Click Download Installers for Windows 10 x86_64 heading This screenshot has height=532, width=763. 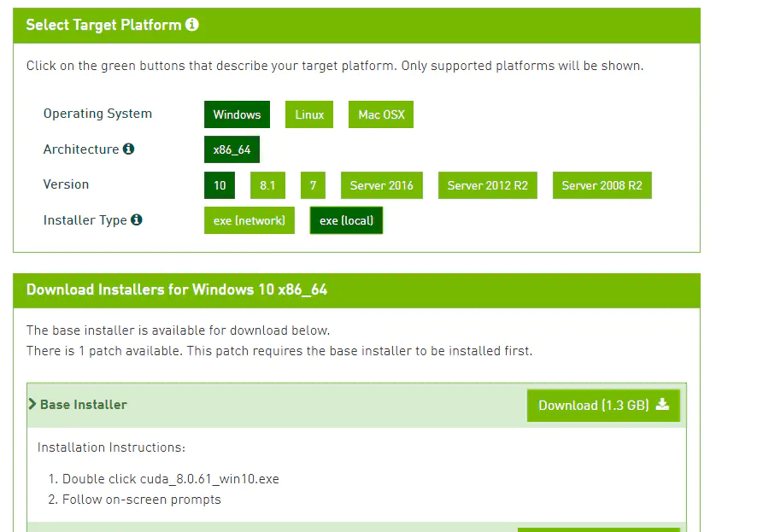point(177,289)
